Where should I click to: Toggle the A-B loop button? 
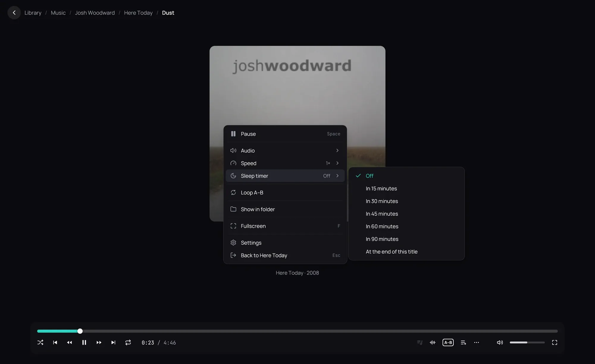click(x=448, y=343)
